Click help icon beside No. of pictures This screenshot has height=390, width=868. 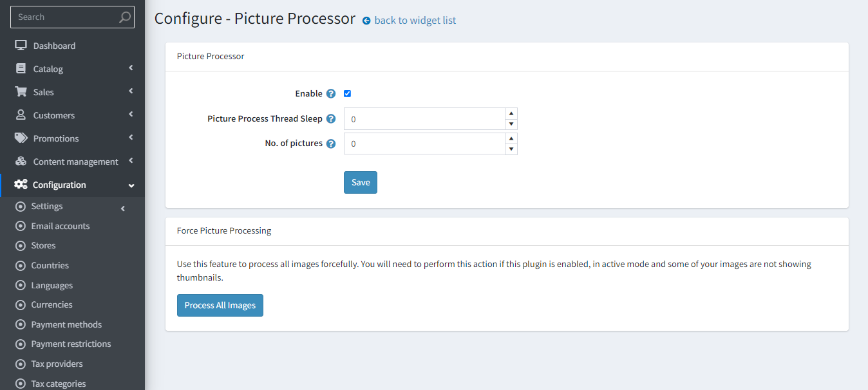(331, 144)
